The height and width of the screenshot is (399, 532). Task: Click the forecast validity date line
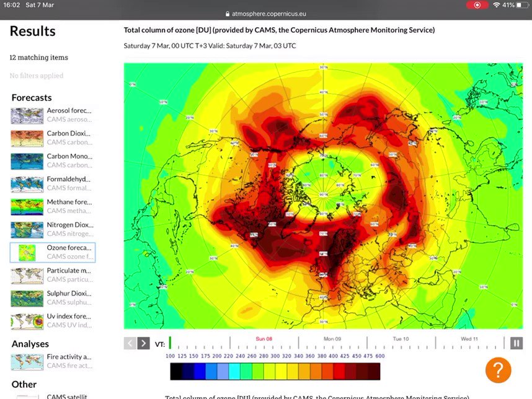coord(210,46)
